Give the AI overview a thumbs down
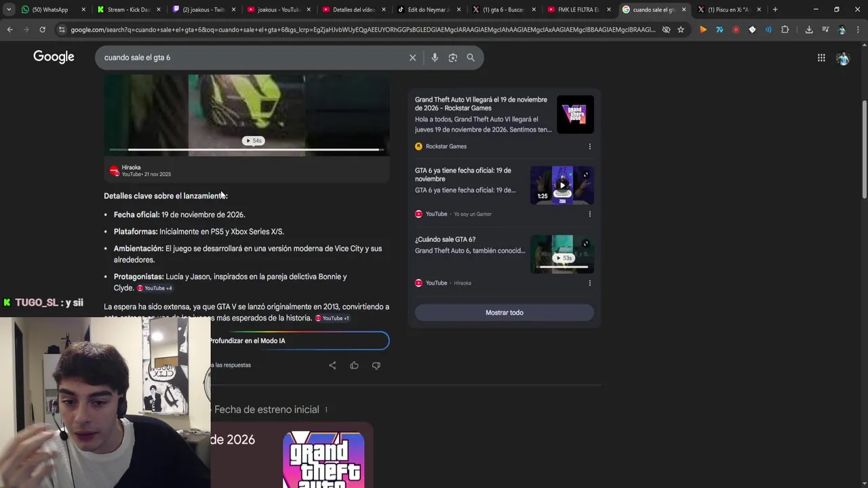This screenshot has height=488, width=868. [x=376, y=365]
